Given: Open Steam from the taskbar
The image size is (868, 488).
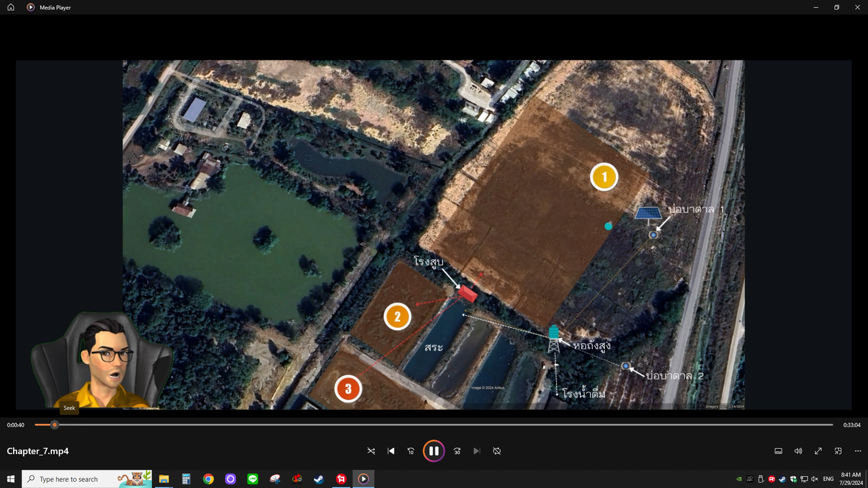Looking at the screenshot, I should click(319, 479).
